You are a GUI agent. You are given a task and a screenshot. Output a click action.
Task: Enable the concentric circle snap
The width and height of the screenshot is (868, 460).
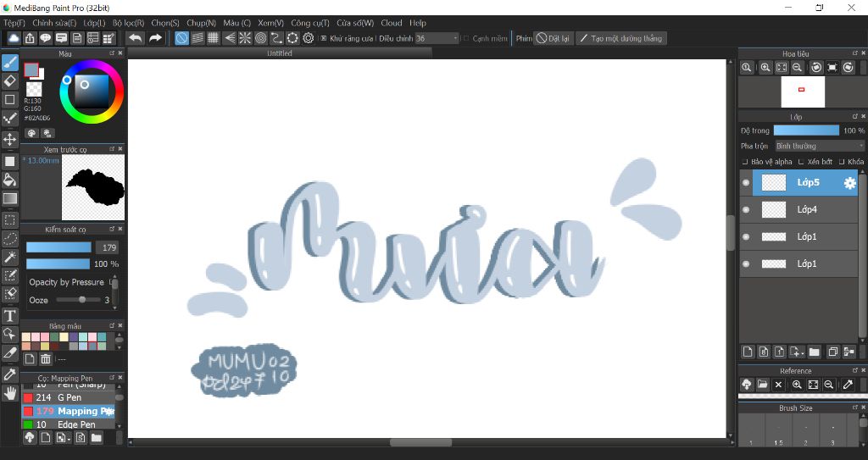coord(261,38)
